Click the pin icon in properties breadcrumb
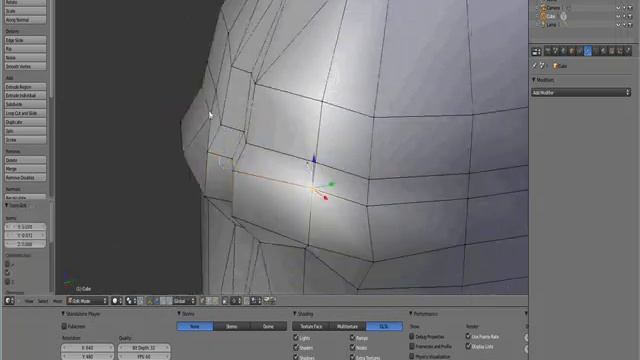This screenshot has width=640, height=360. 534,65
